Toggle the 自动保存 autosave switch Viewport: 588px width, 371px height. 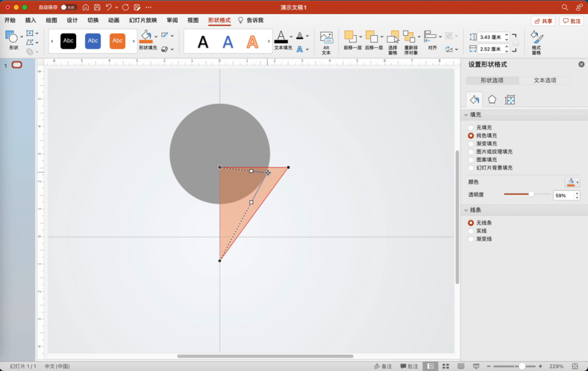click(69, 7)
